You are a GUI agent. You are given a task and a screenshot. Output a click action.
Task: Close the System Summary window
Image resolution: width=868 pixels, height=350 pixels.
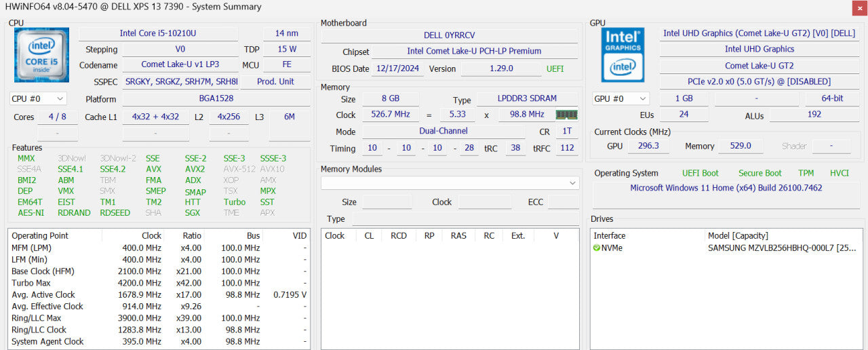tap(859, 7)
